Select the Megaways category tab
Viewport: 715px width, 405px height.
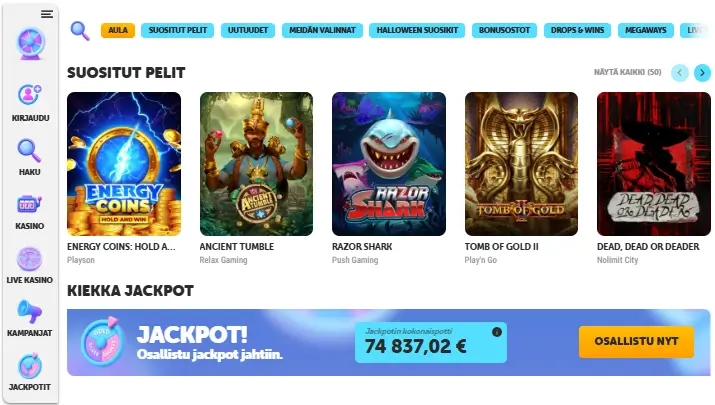click(x=645, y=30)
